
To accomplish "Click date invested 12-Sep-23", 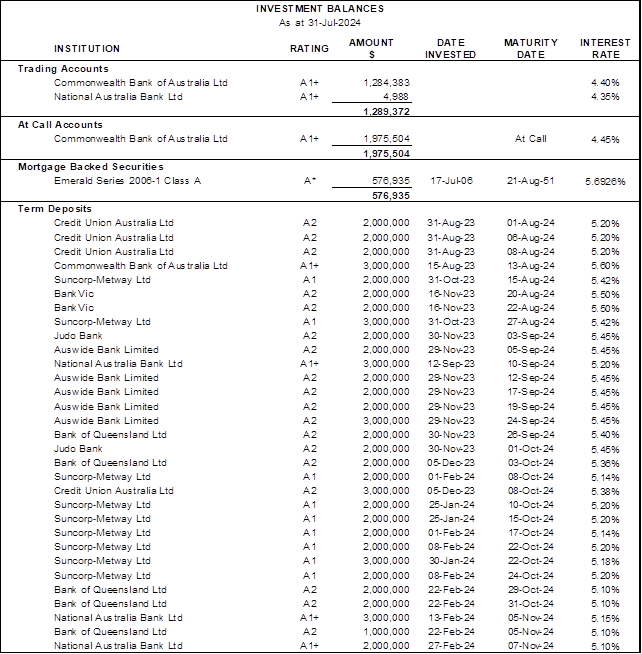I will click(x=451, y=364).
